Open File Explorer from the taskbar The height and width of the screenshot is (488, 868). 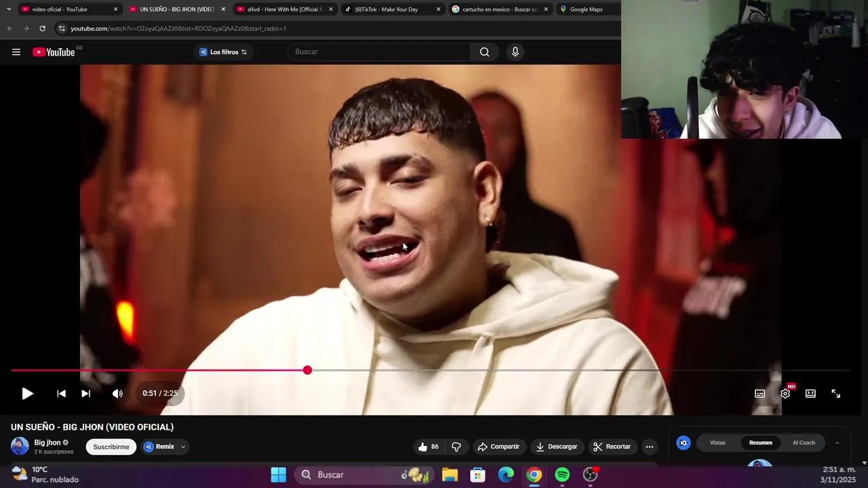point(450,475)
